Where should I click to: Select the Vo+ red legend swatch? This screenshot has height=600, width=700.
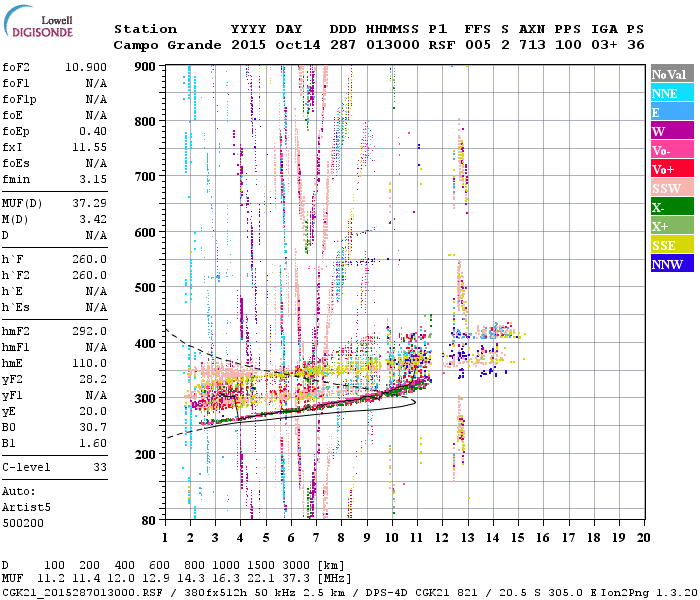(672, 169)
